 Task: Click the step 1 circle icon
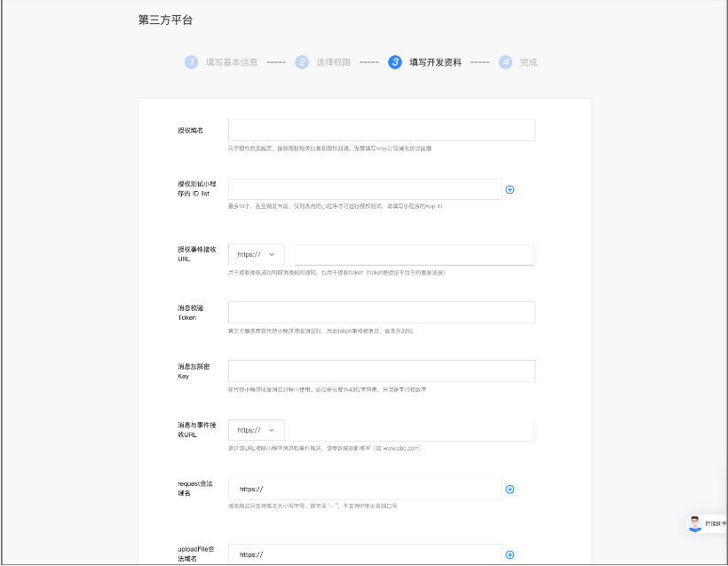[x=191, y=62]
